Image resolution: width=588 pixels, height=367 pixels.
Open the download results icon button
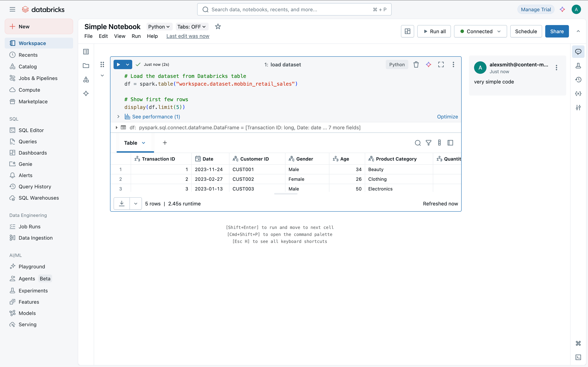pyautogui.click(x=122, y=204)
